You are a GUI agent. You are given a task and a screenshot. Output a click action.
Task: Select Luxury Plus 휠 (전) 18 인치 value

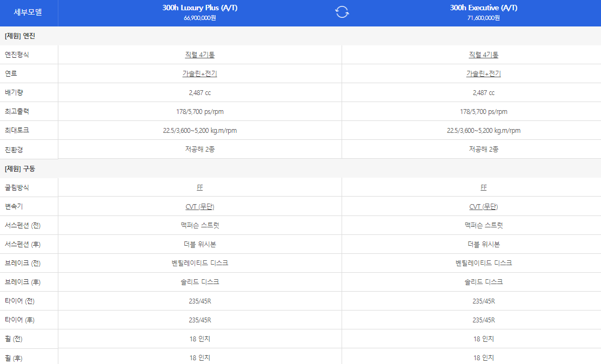click(x=199, y=339)
